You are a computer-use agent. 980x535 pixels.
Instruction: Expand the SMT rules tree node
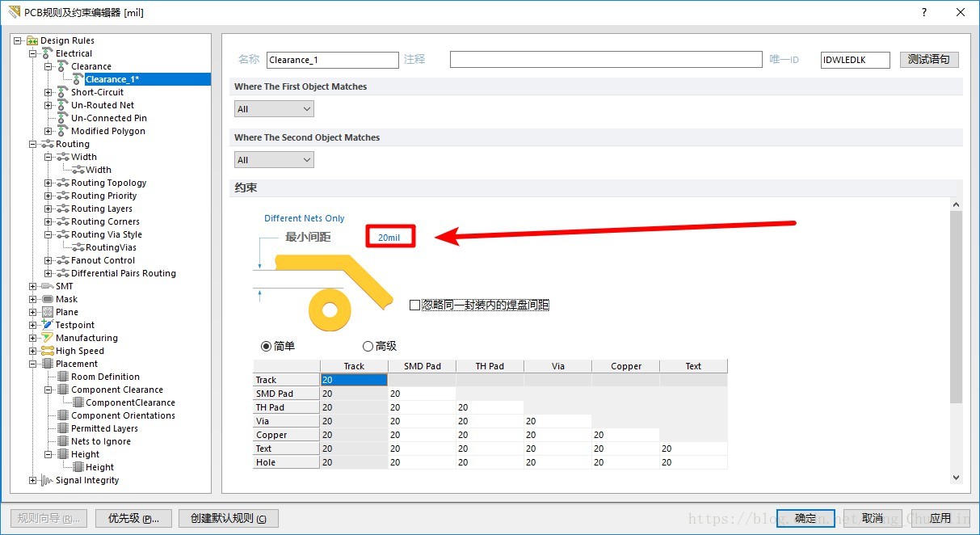pos(33,286)
